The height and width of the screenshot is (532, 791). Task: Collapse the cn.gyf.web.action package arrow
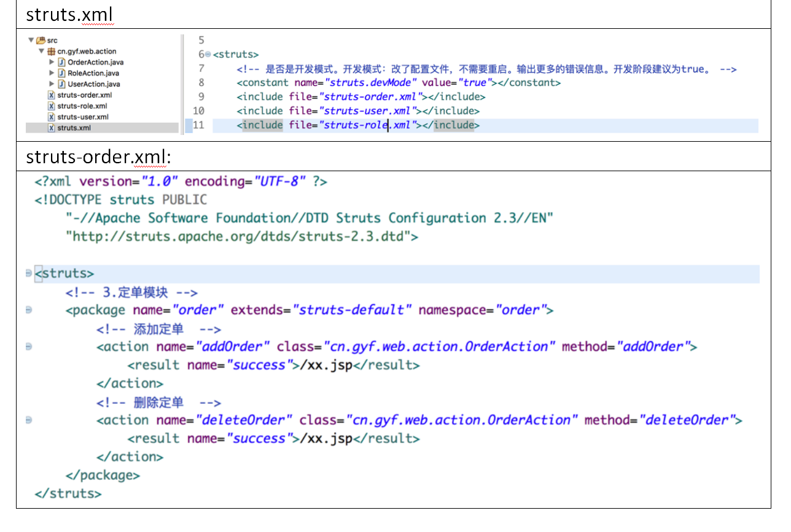point(41,52)
